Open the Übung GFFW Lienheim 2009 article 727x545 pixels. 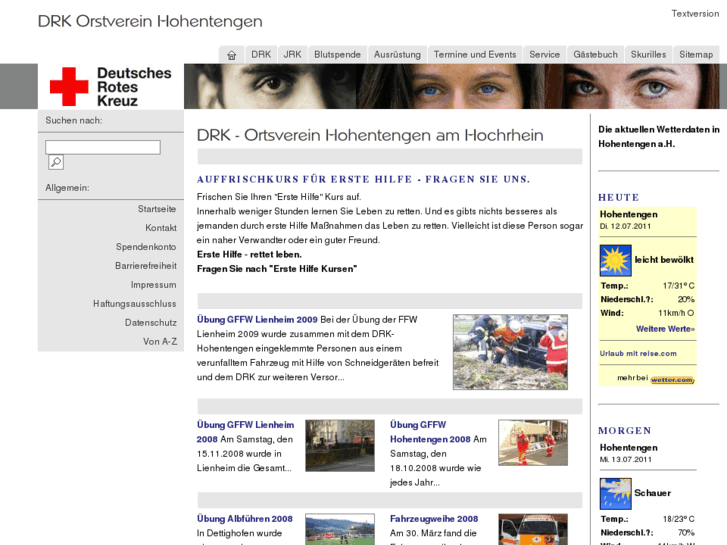pos(257,320)
